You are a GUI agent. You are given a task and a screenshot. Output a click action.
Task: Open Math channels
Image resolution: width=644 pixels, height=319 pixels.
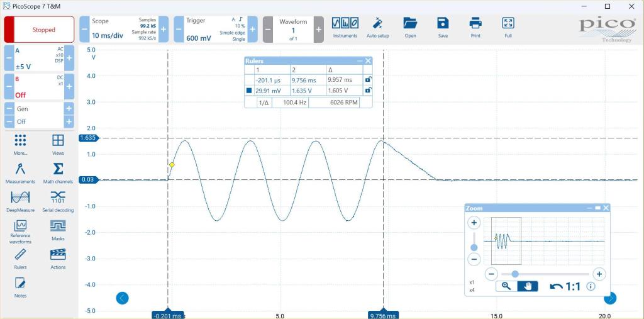[58, 172]
